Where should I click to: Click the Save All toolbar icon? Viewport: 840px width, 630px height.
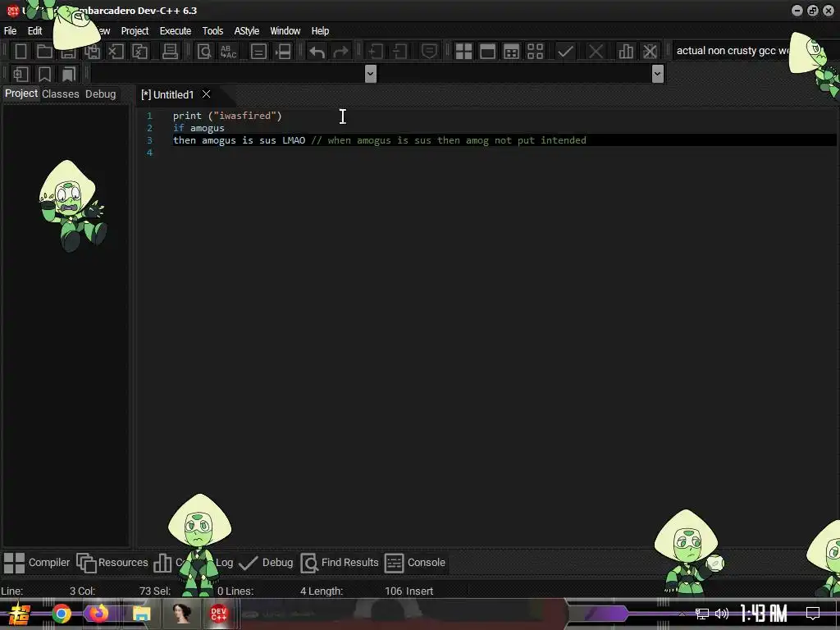tap(92, 52)
